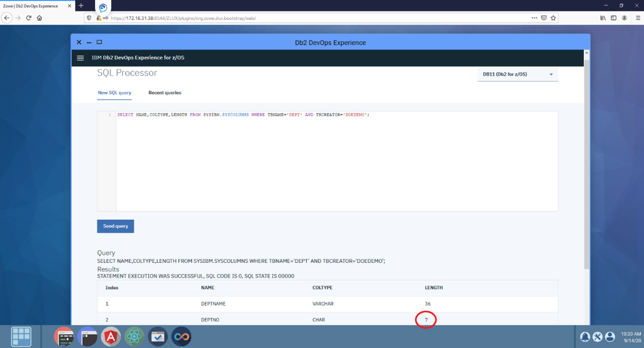The image size is (644, 348).
Task: Click the crossed tools settings icon in taskbar
Action: click(x=598, y=337)
